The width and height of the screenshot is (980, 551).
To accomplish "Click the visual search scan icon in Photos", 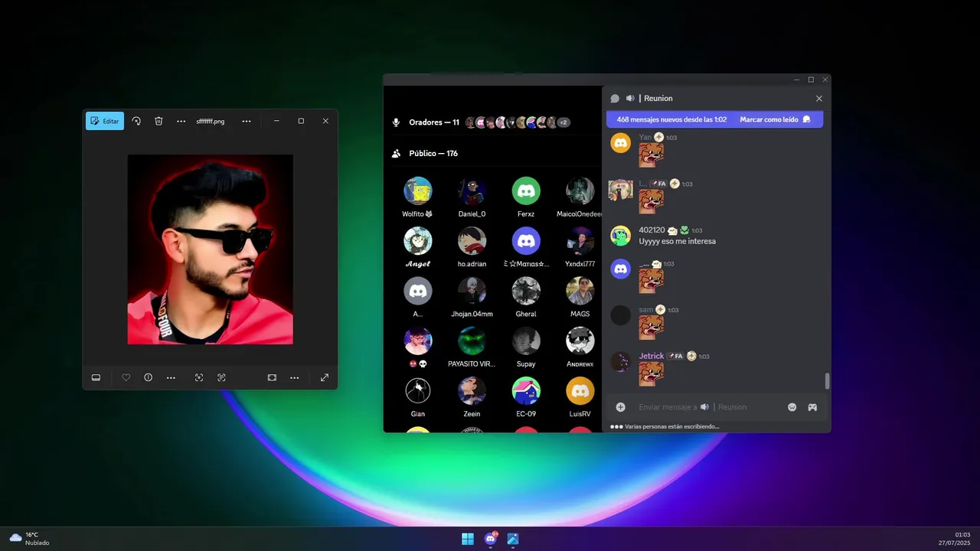I will tap(199, 377).
